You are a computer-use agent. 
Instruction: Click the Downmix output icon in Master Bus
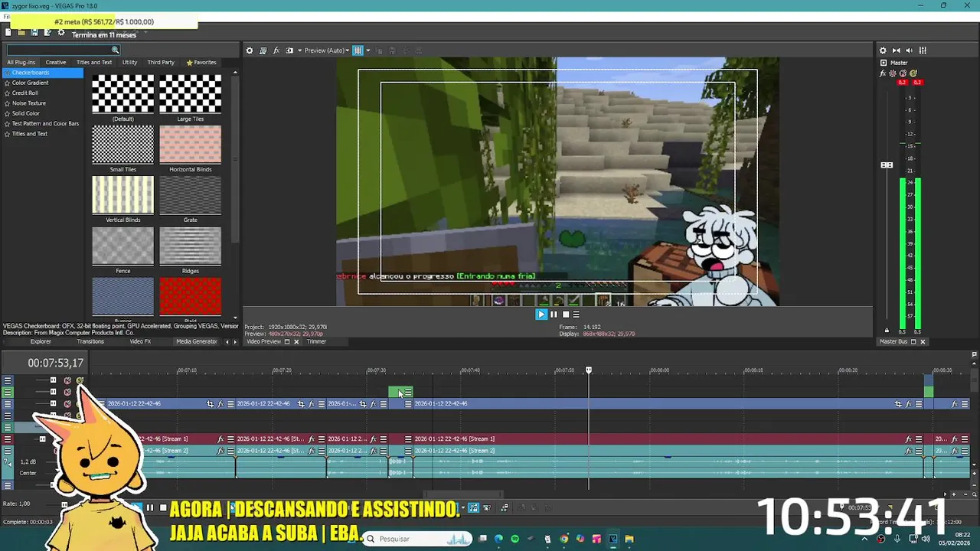[897, 51]
